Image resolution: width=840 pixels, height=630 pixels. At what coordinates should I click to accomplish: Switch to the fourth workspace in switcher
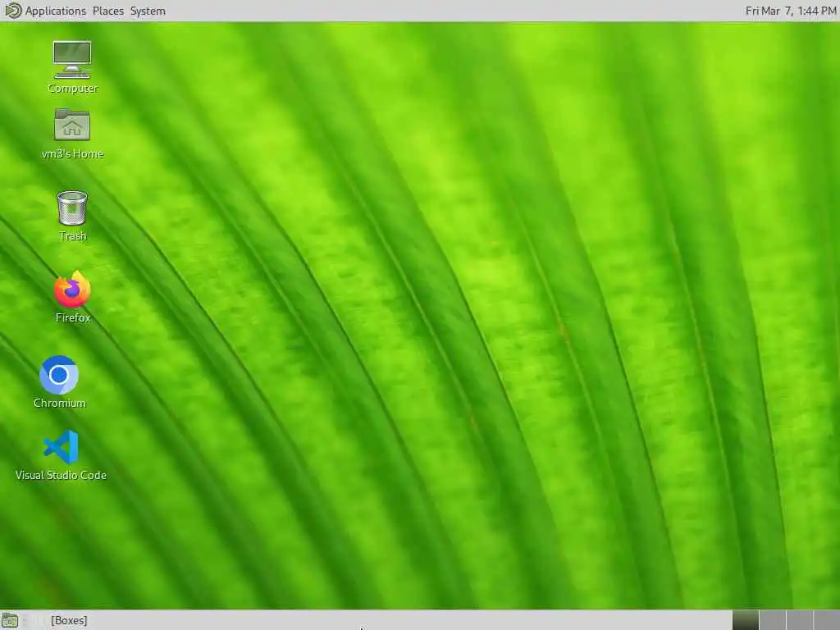(826, 620)
